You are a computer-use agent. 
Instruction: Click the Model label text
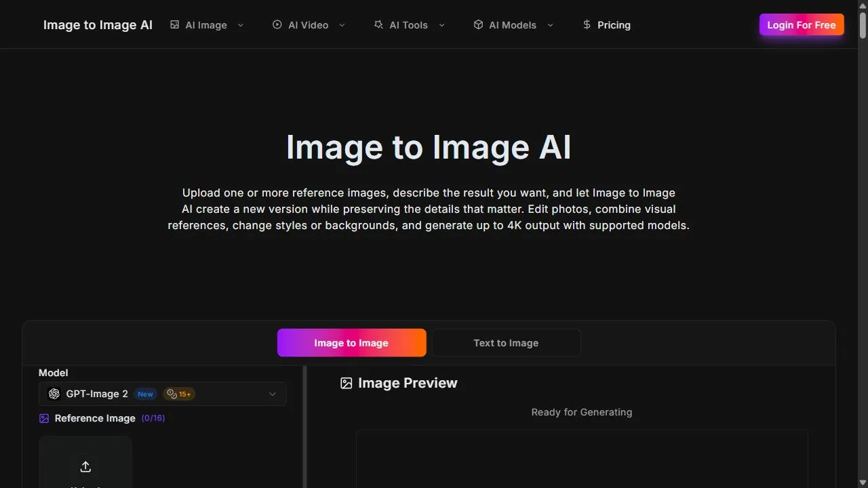tap(54, 373)
